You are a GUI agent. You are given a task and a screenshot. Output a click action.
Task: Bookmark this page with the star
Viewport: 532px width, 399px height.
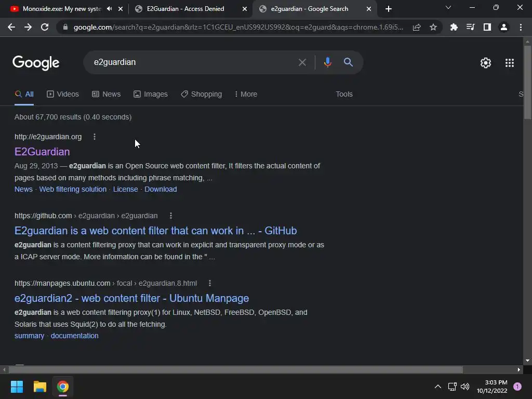(433, 27)
